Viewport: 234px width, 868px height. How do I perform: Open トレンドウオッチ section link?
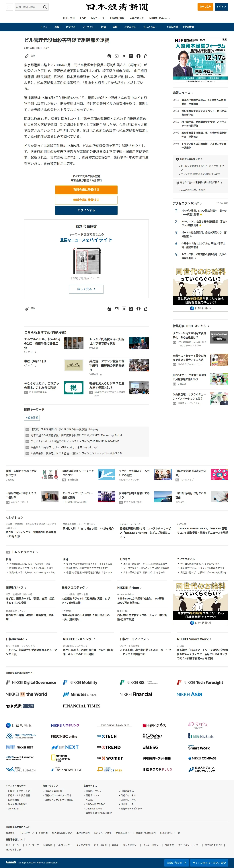click(25, 552)
